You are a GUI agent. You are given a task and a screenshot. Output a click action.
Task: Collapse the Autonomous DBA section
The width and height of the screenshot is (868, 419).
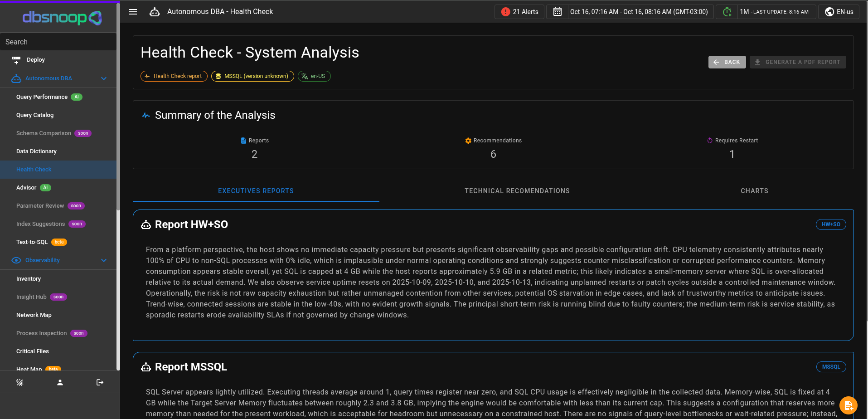pos(104,78)
